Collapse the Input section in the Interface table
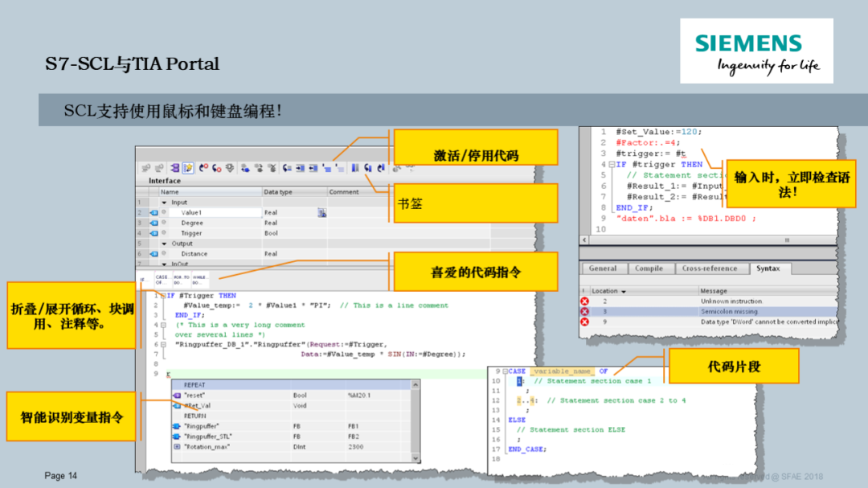 [166, 202]
